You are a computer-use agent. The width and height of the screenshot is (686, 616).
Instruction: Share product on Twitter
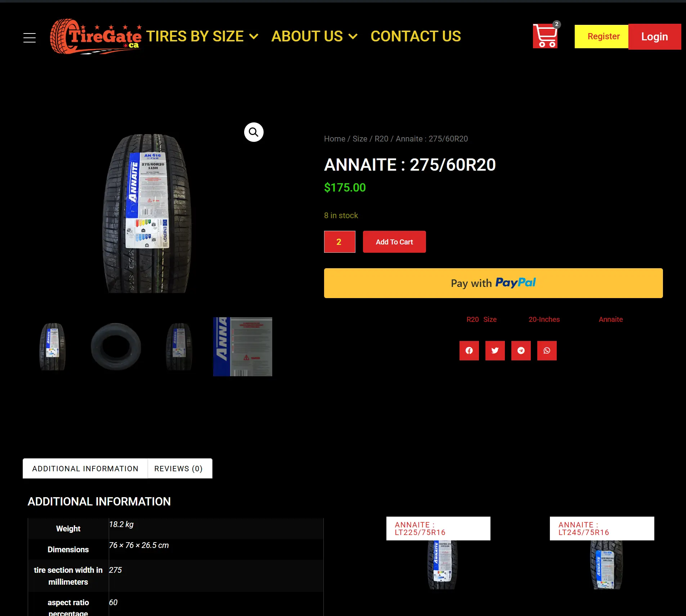pos(495,351)
